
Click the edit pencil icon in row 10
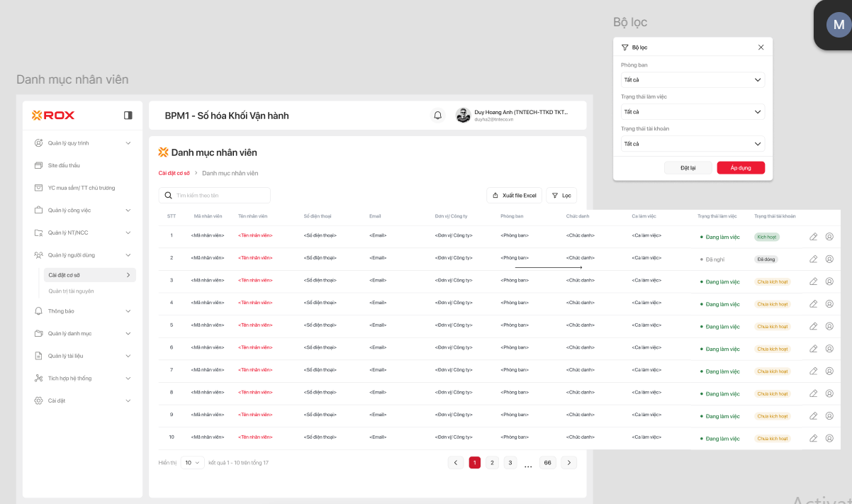coord(814,438)
